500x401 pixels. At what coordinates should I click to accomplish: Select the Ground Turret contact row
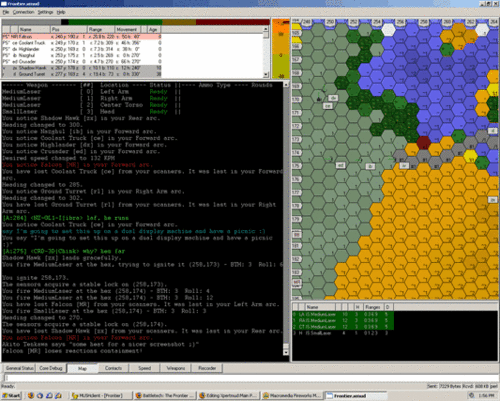coord(82,74)
